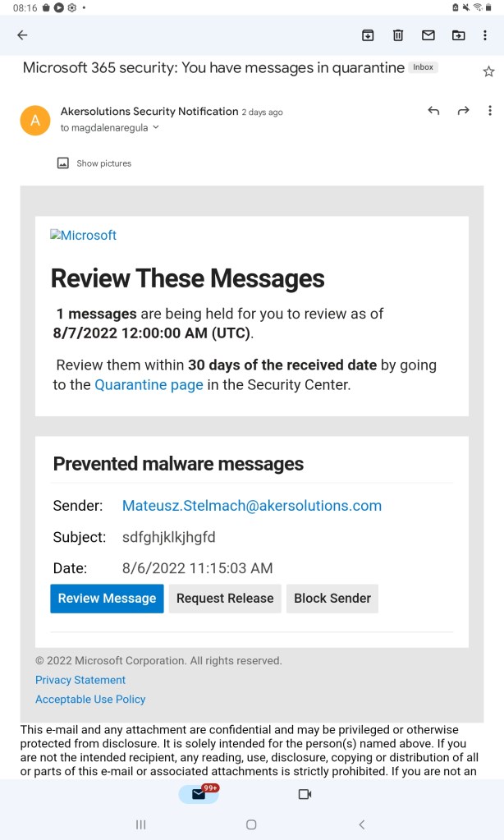Reply to the sender
This screenshot has width=504, height=840.
pos(433,111)
